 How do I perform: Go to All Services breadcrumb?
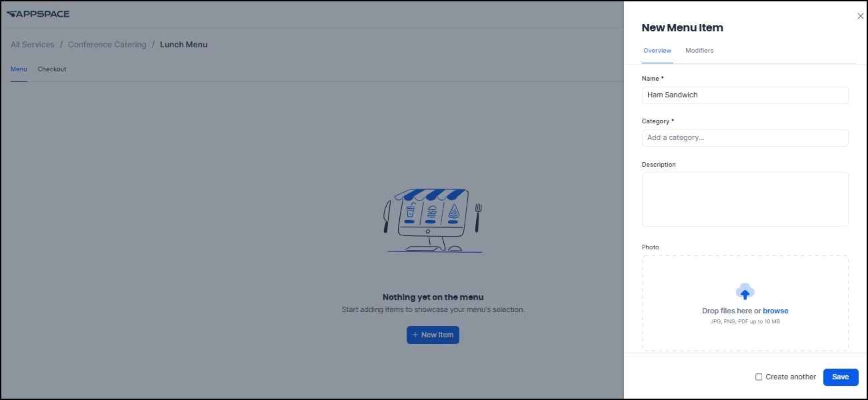[x=33, y=45]
